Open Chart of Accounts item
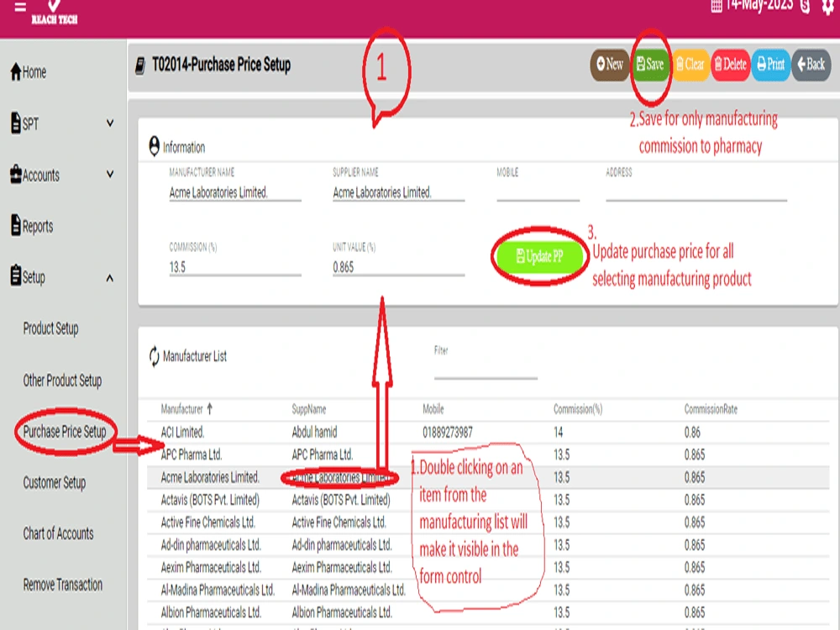The width and height of the screenshot is (840, 630). [58, 533]
